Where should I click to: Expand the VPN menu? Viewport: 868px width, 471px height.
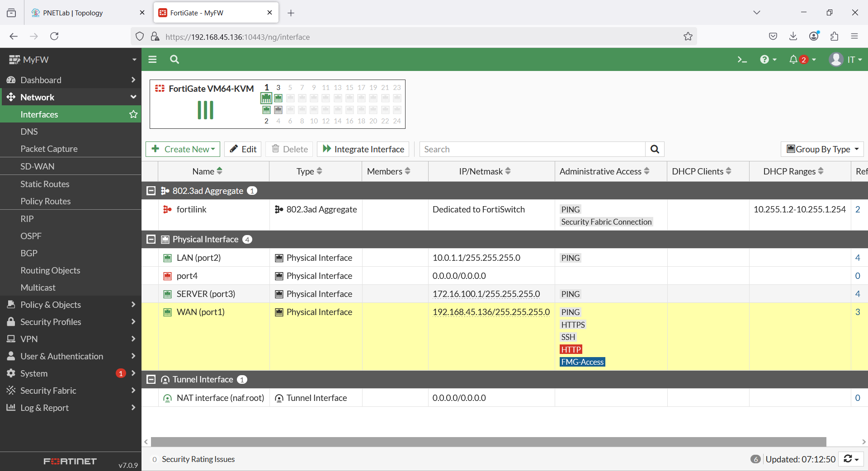pyautogui.click(x=71, y=339)
